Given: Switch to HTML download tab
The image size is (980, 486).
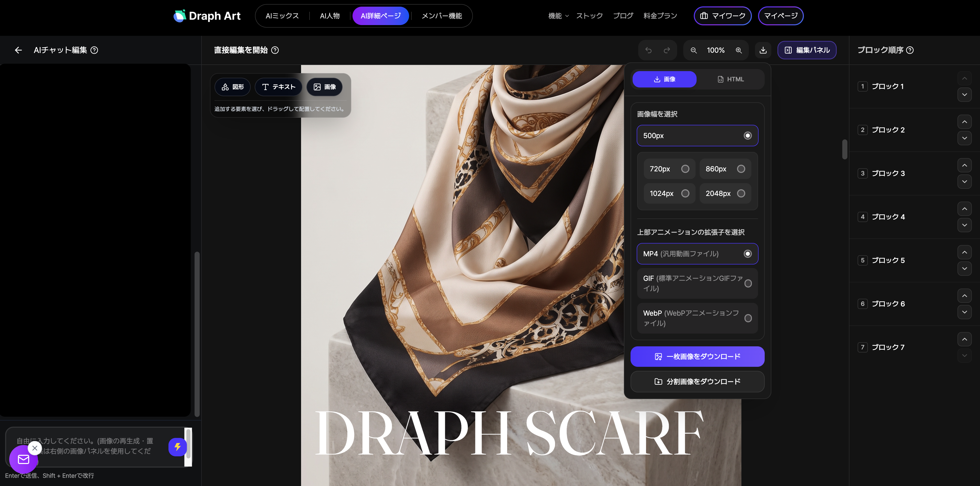Looking at the screenshot, I should pos(730,79).
